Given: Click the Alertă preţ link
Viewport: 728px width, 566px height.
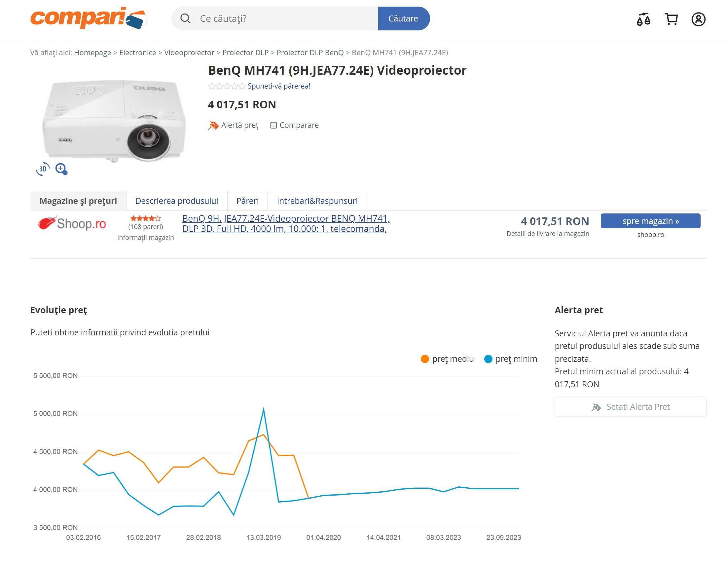Looking at the screenshot, I should click(x=240, y=125).
